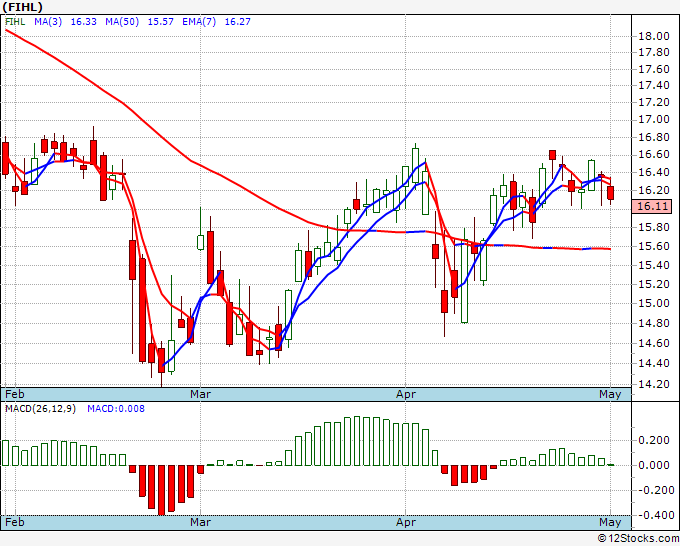Screen dimensions: 680x546
Task: Click May on the price chart axis
Action: click(x=610, y=394)
